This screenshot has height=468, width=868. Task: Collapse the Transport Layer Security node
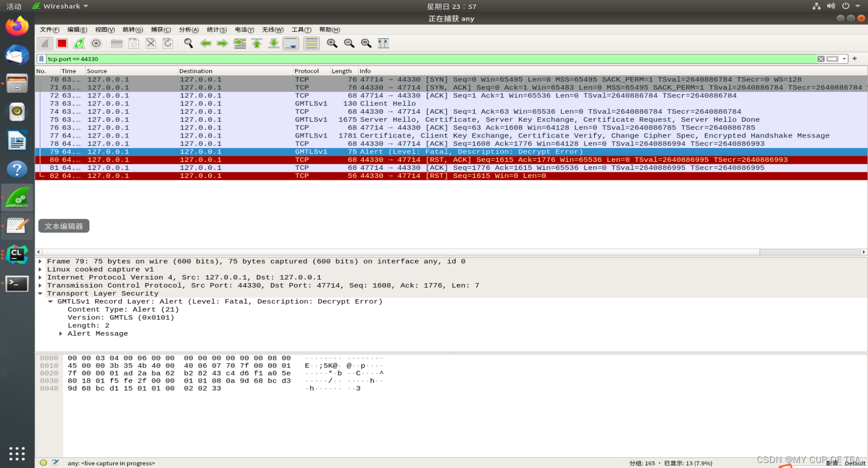[x=40, y=294]
